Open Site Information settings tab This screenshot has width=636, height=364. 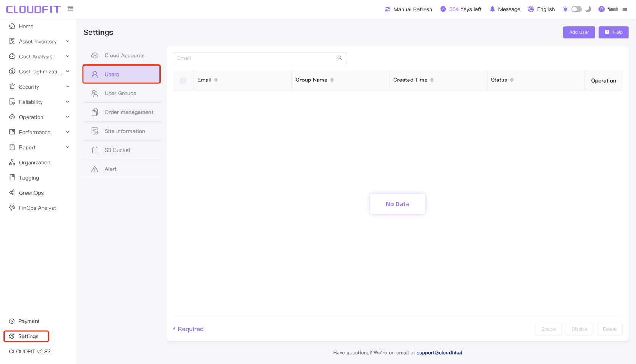coord(122,131)
